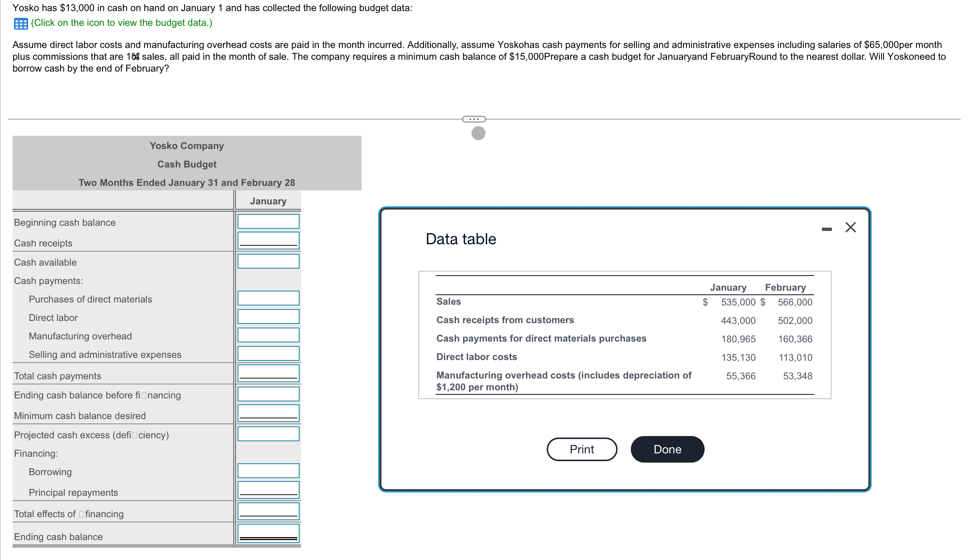This screenshot has width=968, height=560.
Task: Click the Ending cash balance field
Action: coord(268,533)
